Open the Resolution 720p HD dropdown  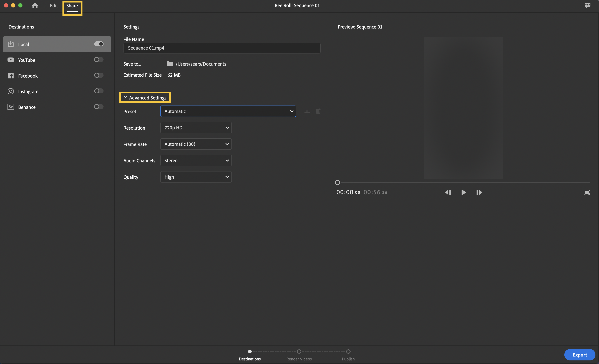196,128
